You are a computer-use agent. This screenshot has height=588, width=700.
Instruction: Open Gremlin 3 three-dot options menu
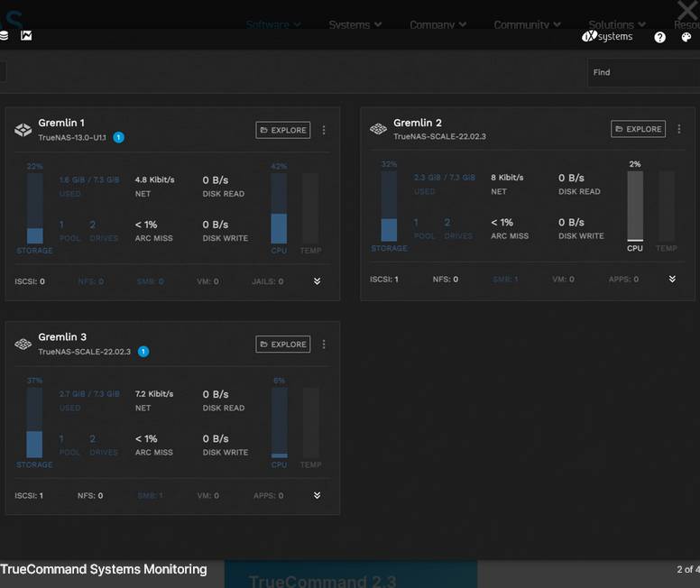[324, 345]
